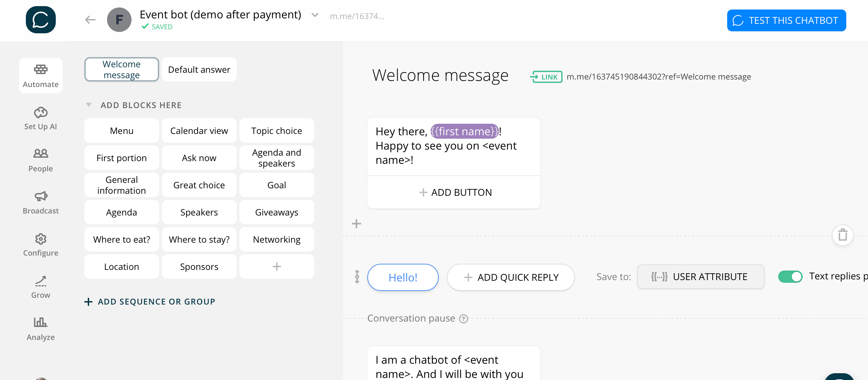Screen dimensions: 868x380
Task: Open the Broadcast panel
Action: coord(40,202)
